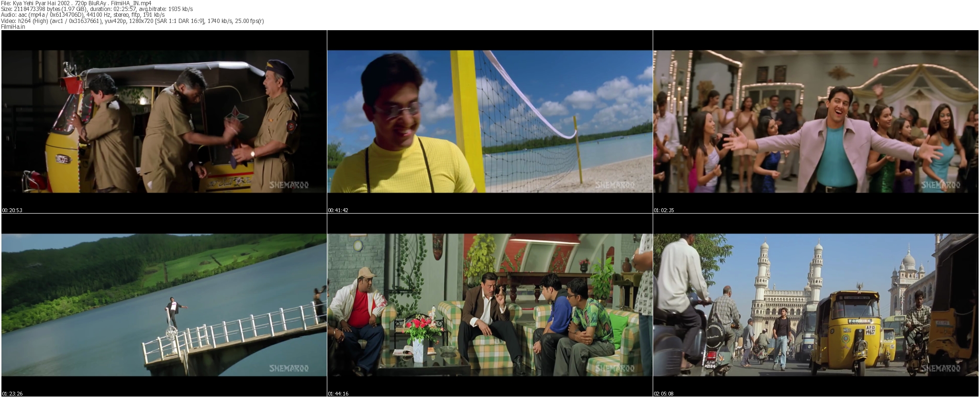Click the 00:41:42 timestamp label
The image size is (980, 397).
[x=338, y=210]
